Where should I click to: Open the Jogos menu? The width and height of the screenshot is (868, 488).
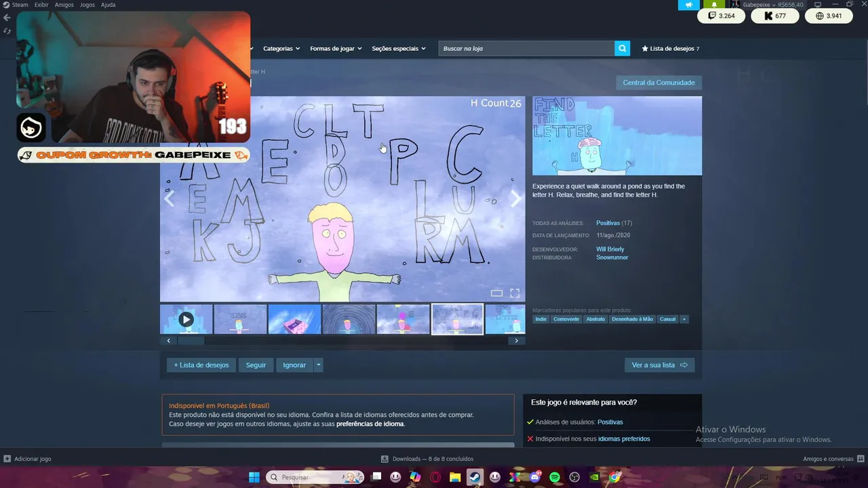pos(87,5)
